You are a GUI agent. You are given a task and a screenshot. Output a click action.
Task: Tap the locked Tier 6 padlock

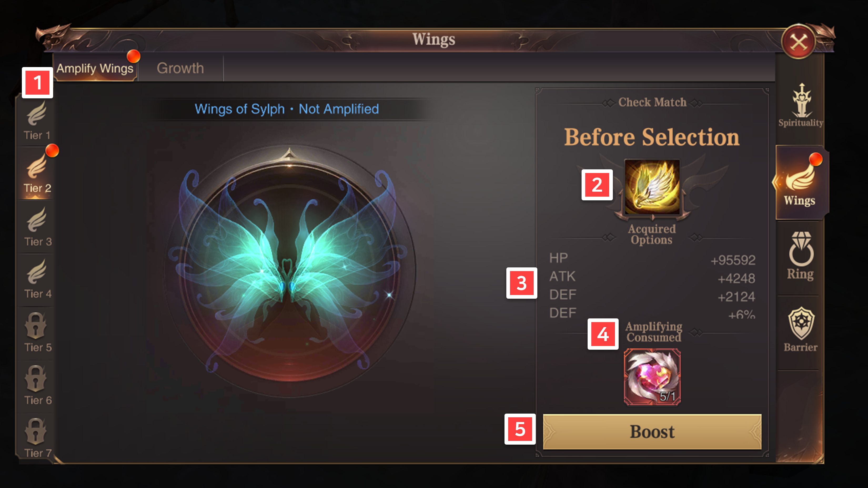(36, 379)
